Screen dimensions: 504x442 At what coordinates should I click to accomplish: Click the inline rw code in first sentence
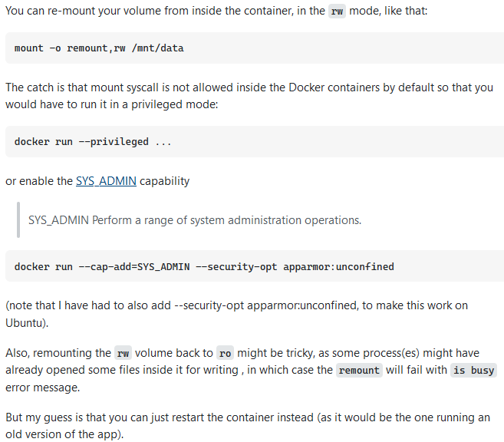[337, 12]
